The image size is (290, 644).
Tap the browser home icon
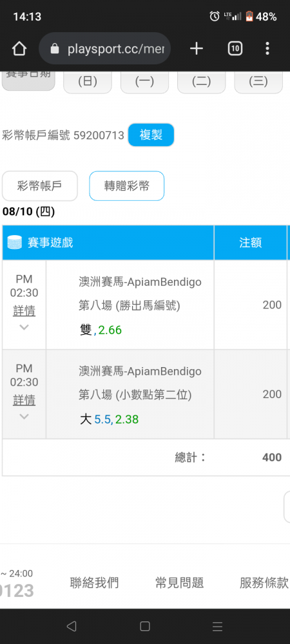(x=19, y=50)
